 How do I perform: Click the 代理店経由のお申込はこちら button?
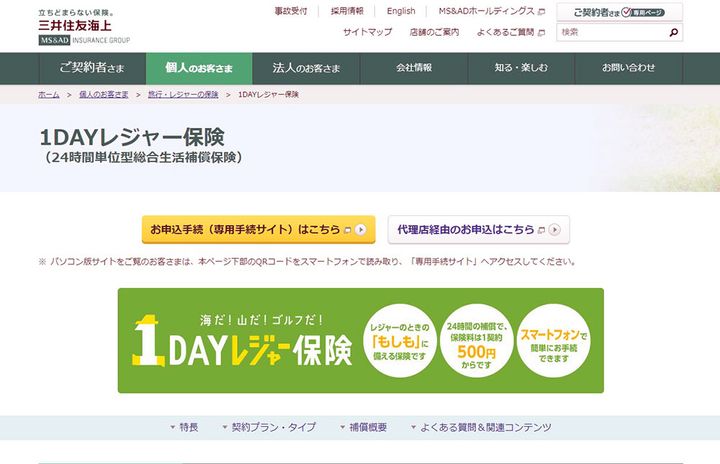[x=478, y=229]
